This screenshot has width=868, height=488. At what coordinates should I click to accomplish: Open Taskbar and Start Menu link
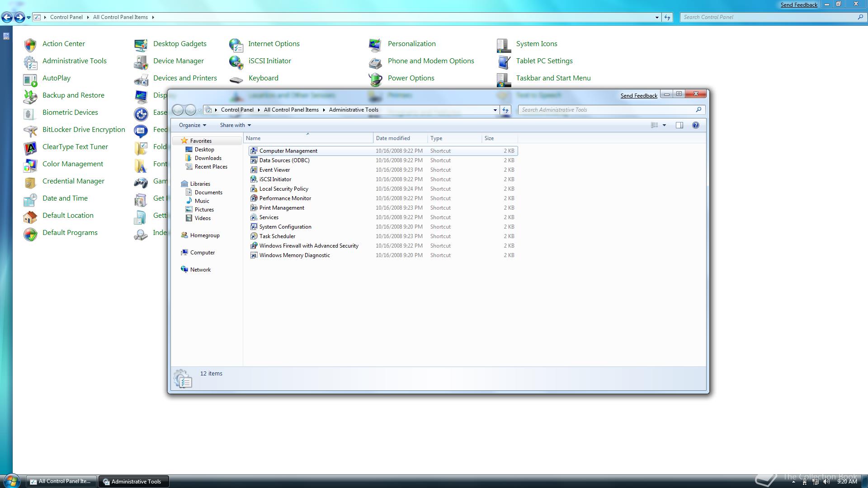click(x=553, y=78)
